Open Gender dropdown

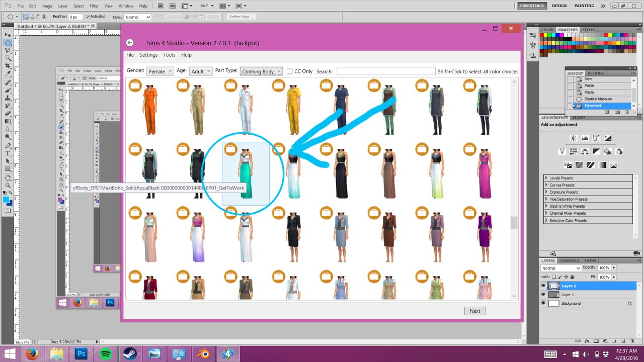pyautogui.click(x=160, y=71)
